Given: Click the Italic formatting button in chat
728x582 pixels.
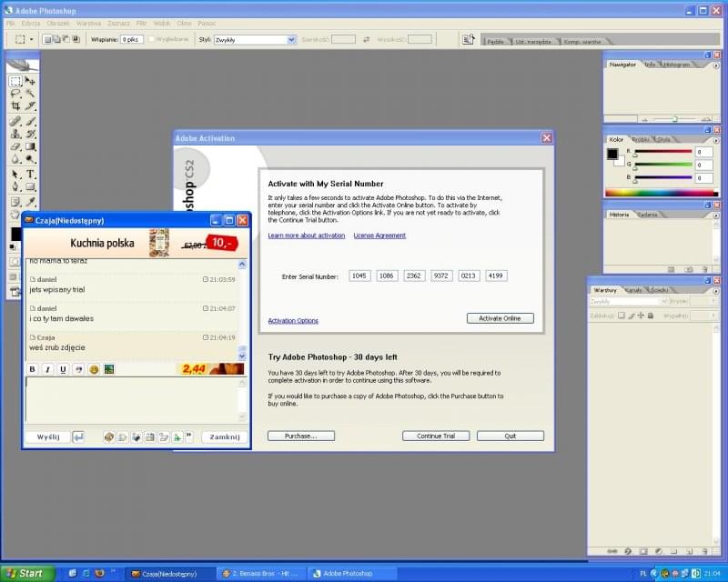Looking at the screenshot, I should (x=47, y=369).
